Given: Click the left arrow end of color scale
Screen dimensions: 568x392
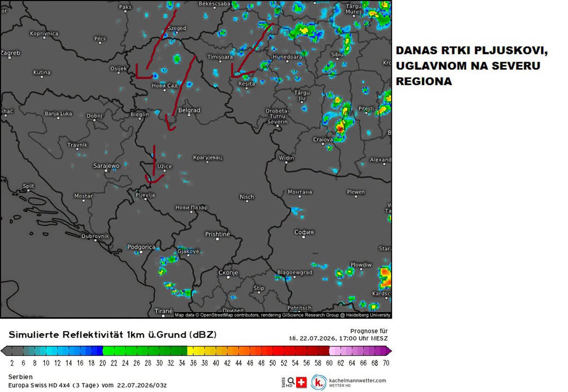Looking at the screenshot, I should (x=3, y=351).
